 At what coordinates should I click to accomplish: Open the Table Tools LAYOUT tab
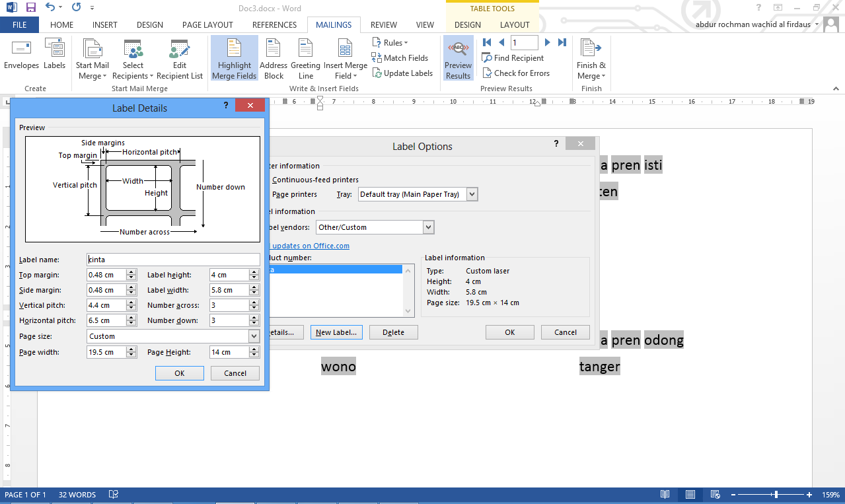click(x=514, y=24)
